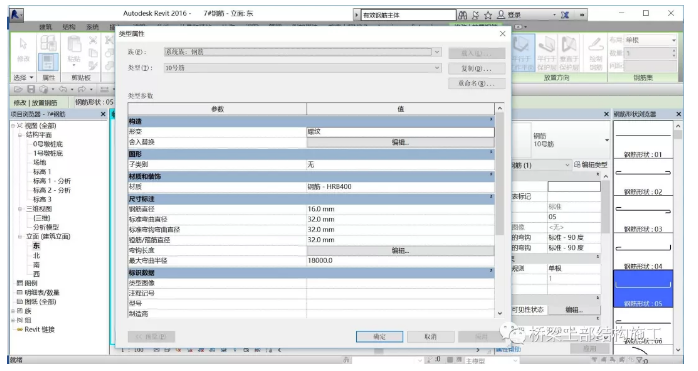Select Parallel to Work Plane placement icon

click(522, 53)
